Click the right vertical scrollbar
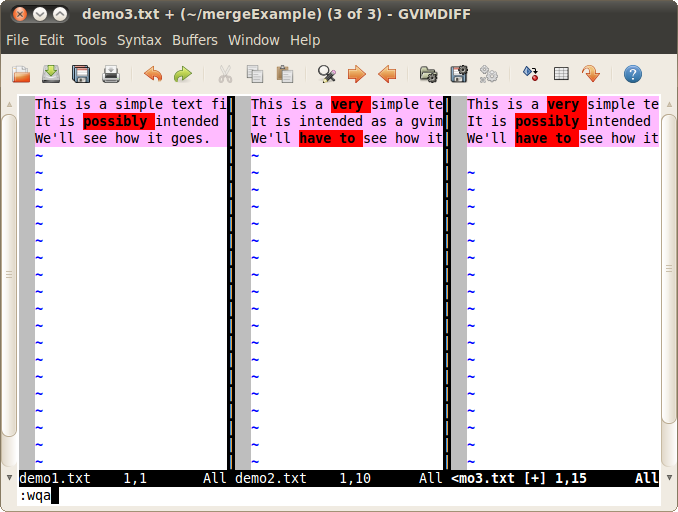 (x=668, y=280)
